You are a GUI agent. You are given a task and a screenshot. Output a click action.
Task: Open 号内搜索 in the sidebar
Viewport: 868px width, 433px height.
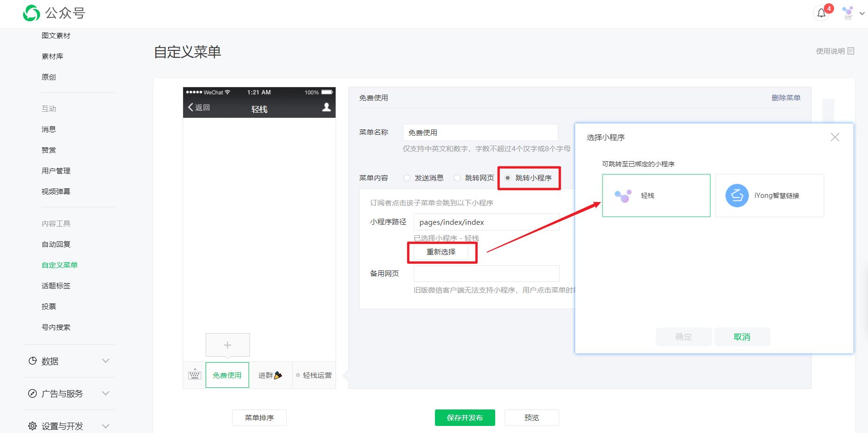coord(56,327)
